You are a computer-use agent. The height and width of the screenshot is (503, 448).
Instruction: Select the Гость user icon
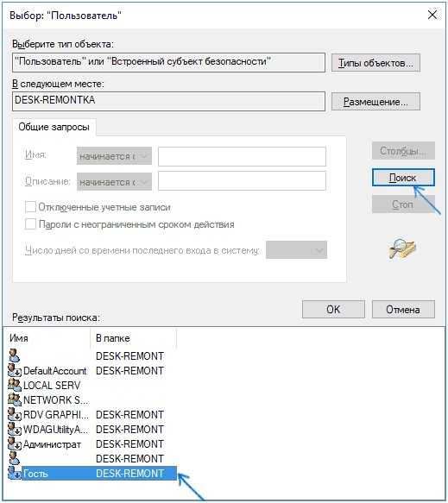pyautogui.click(x=15, y=473)
